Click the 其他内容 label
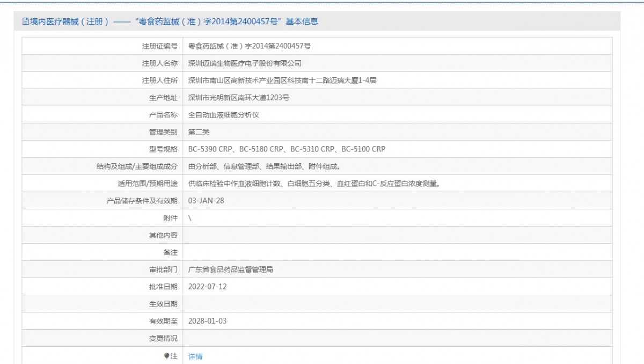This screenshot has width=644, height=364. click(x=163, y=235)
